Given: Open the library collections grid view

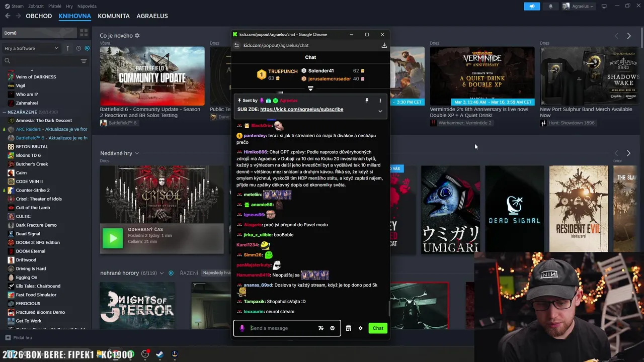Looking at the screenshot, I should 84,33.
